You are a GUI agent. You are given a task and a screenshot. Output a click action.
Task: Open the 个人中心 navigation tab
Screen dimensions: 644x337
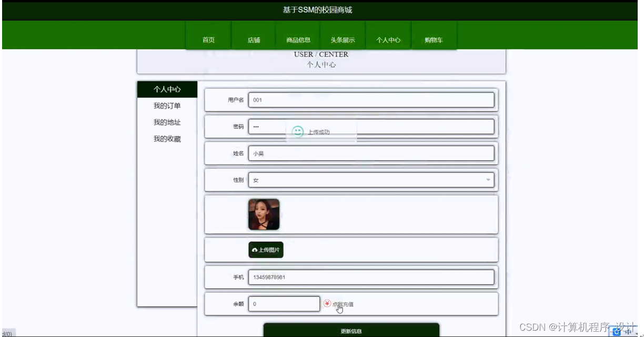point(388,35)
